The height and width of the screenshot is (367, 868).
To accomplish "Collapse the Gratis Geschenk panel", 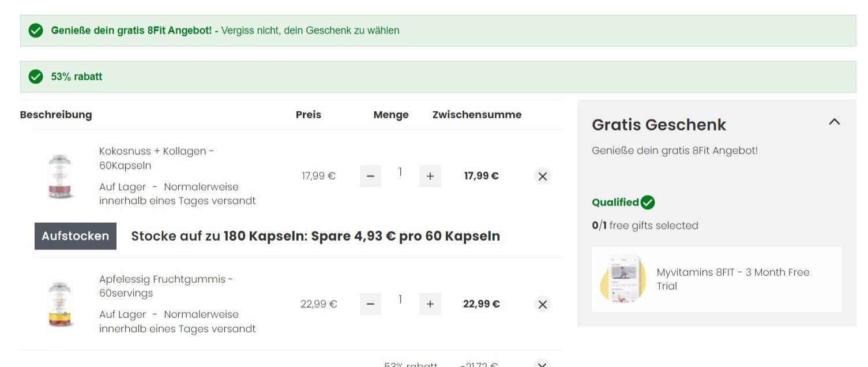I will pyautogui.click(x=835, y=122).
